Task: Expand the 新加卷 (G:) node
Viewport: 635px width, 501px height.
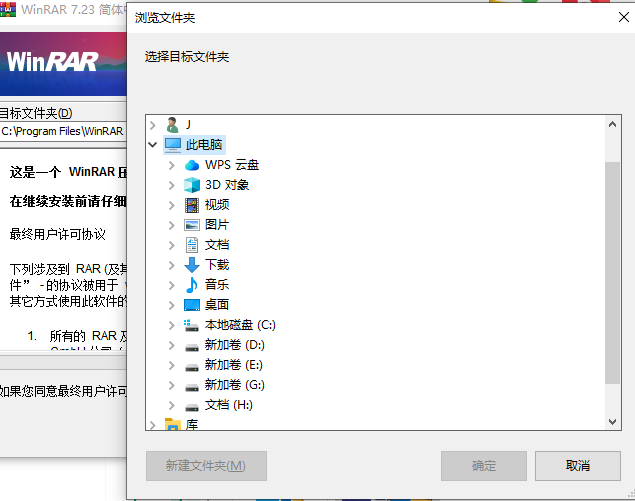Action: (x=172, y=385)
